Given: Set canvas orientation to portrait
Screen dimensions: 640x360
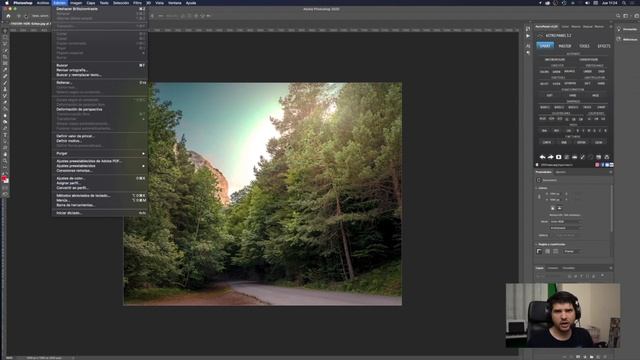Looking at the screenshot, I should click(553, 208).
